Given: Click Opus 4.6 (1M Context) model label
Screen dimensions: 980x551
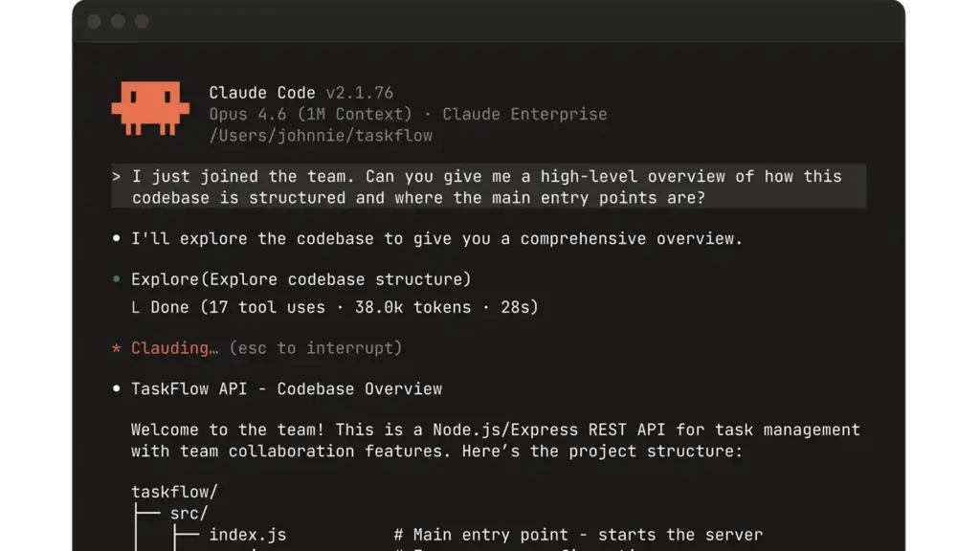Looking at the screenshot, I should [x=306, y=114].
